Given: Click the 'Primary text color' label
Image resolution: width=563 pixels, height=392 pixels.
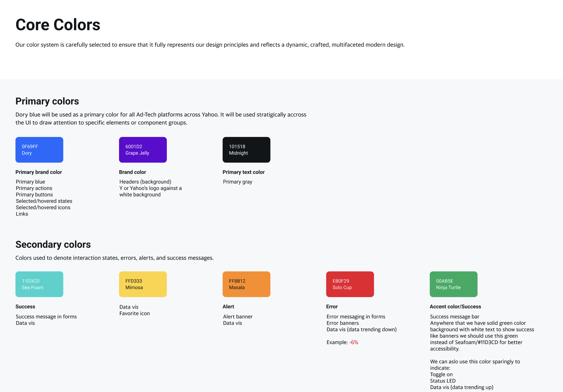Looking at the screenshot, I should click(244, 172).
